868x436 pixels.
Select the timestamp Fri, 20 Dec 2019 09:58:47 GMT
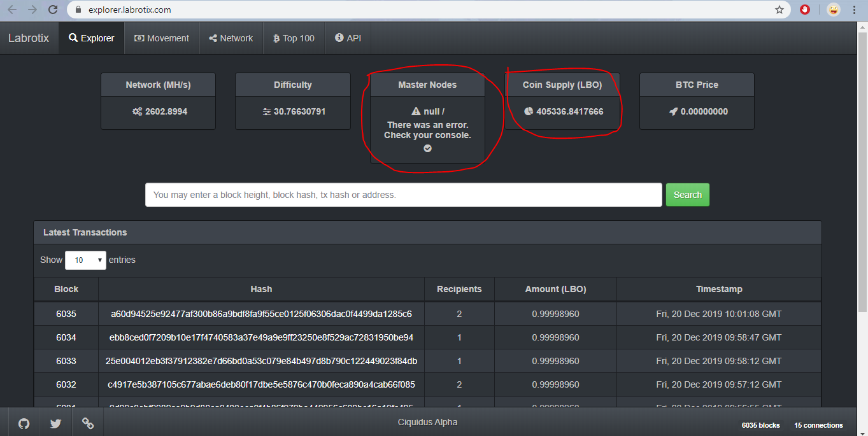[719, 337]
